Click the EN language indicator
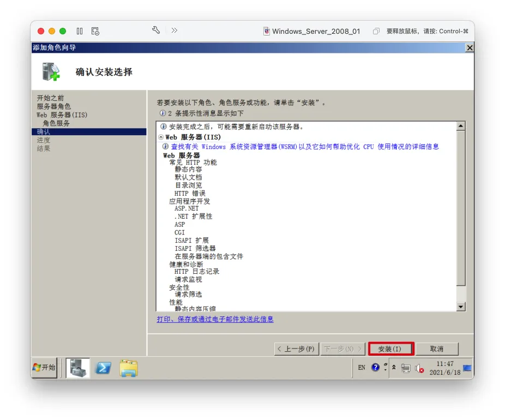 tap(362, 368)
